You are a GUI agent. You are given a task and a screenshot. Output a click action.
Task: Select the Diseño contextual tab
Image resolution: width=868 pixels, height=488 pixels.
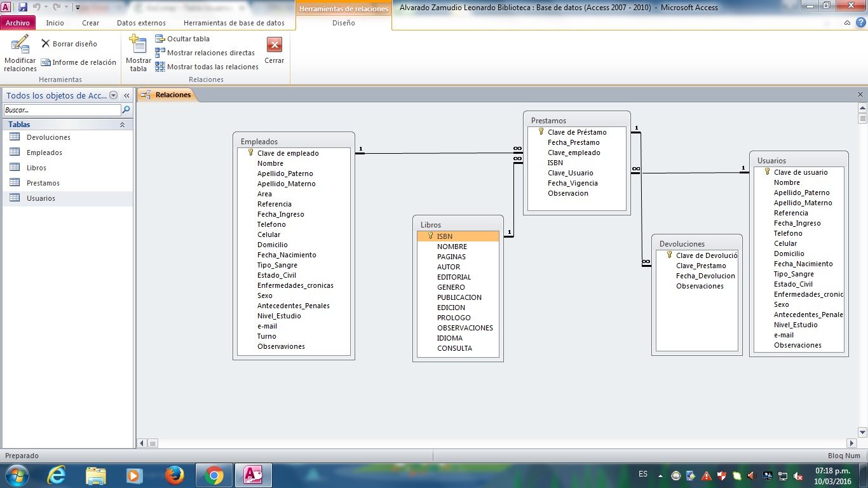[x=344, y=23]
